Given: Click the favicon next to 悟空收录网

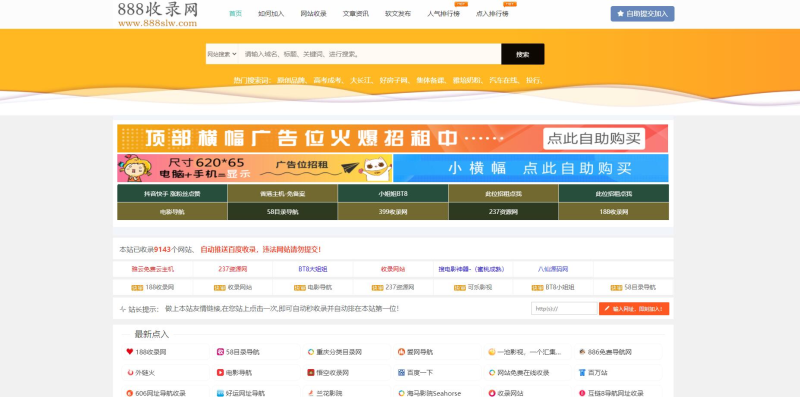Looking at the screenshot, I should pyautogui.click(x=311, y=373).
